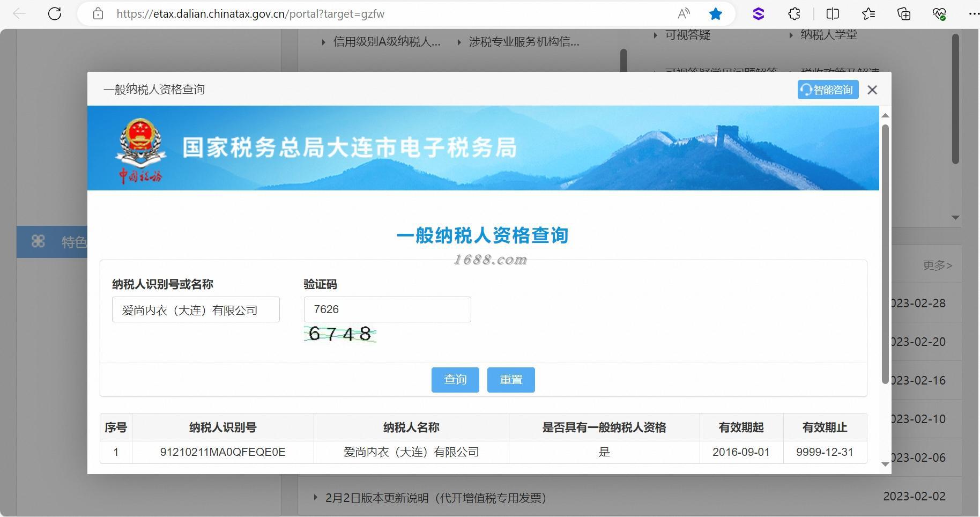The width and height of the screenshot is (980, 517).
Task: Click the 序号 column header
Action: [x=116, y=427]
